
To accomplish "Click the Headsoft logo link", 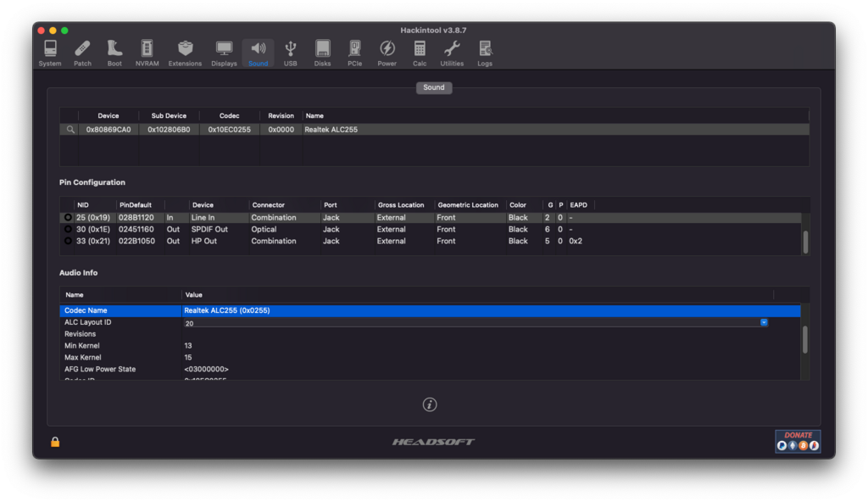I will pos(433,442).
